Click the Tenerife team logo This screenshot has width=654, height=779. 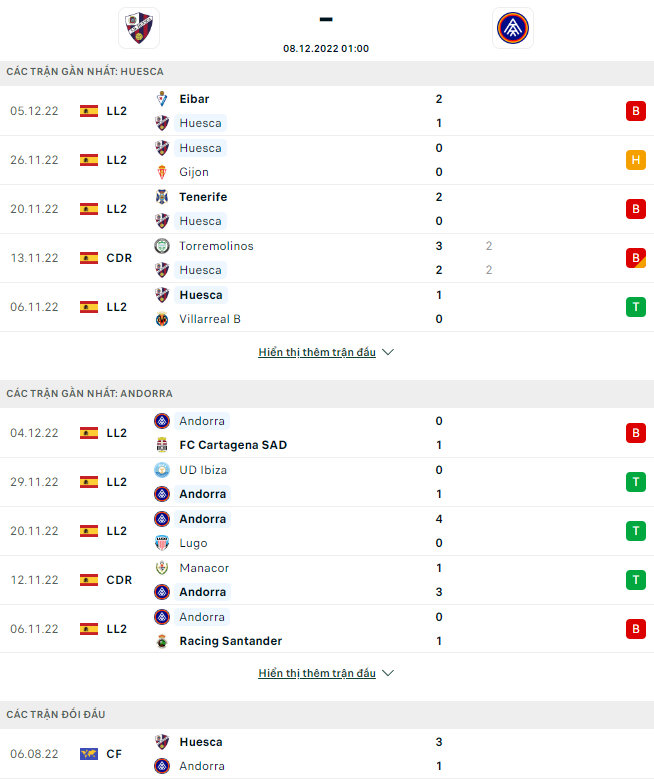pyautogui.click(x=162, y=197)
